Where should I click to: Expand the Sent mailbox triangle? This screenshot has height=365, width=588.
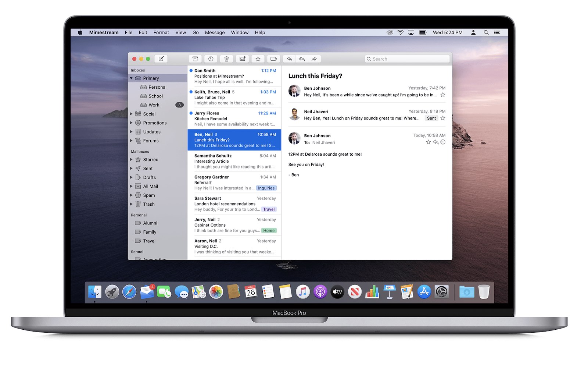tap(131, 168)
